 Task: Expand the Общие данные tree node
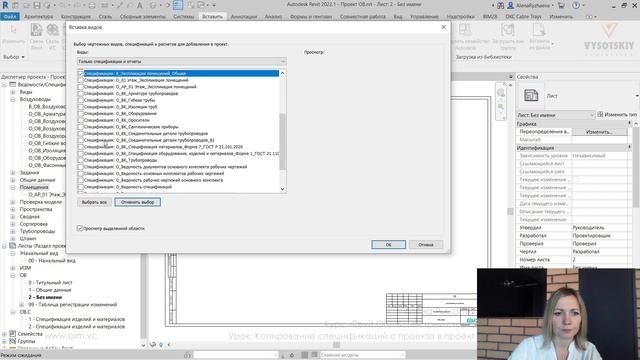coord(13,180)
